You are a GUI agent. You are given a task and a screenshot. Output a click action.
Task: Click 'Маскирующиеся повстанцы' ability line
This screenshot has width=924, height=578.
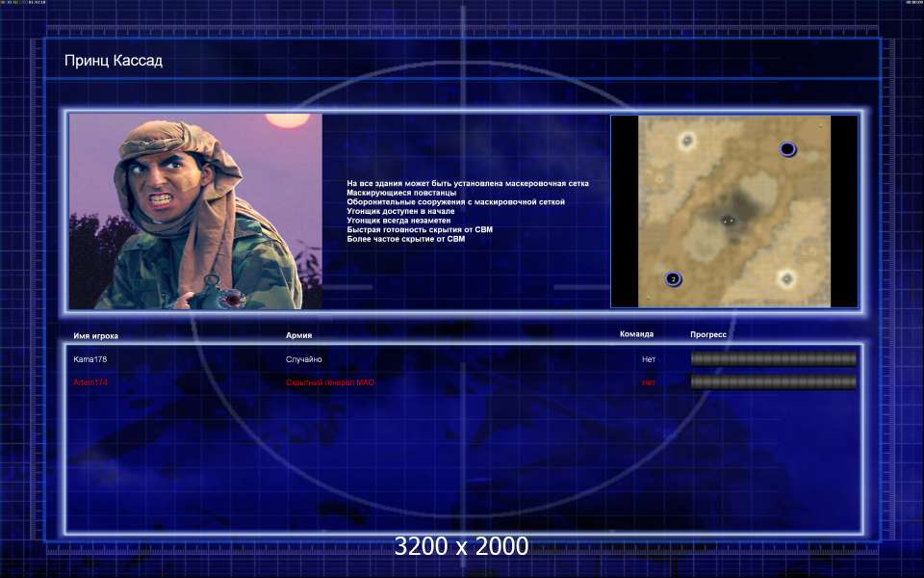401,193
